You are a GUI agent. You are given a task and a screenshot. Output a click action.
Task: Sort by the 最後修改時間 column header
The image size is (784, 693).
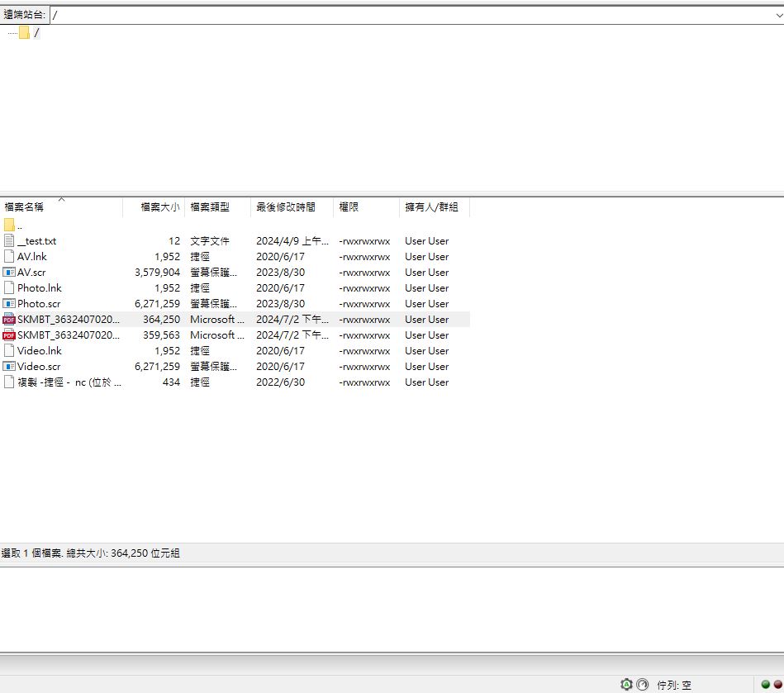point(292,206)
